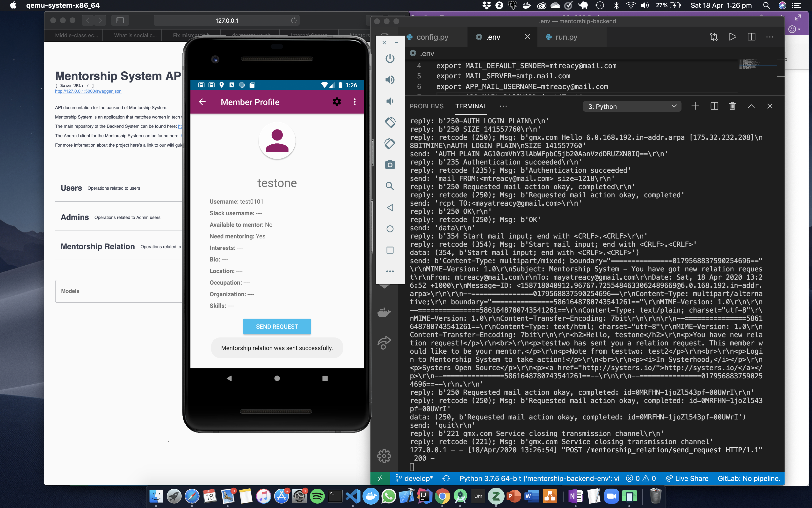Click the emulator volume up icon

390,80
